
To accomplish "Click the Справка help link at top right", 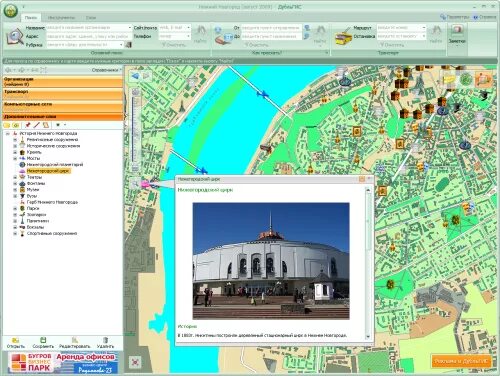I will [x=485, y=17].
